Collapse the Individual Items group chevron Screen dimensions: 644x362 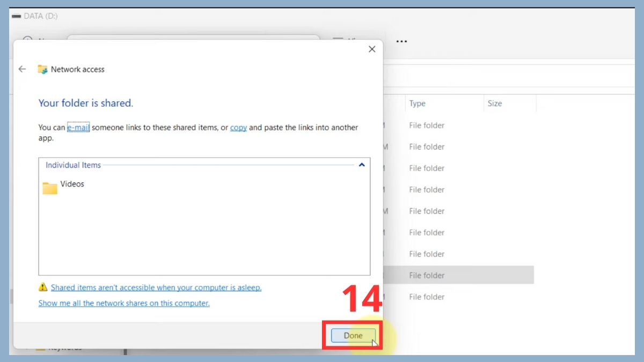tap(362, 165)
